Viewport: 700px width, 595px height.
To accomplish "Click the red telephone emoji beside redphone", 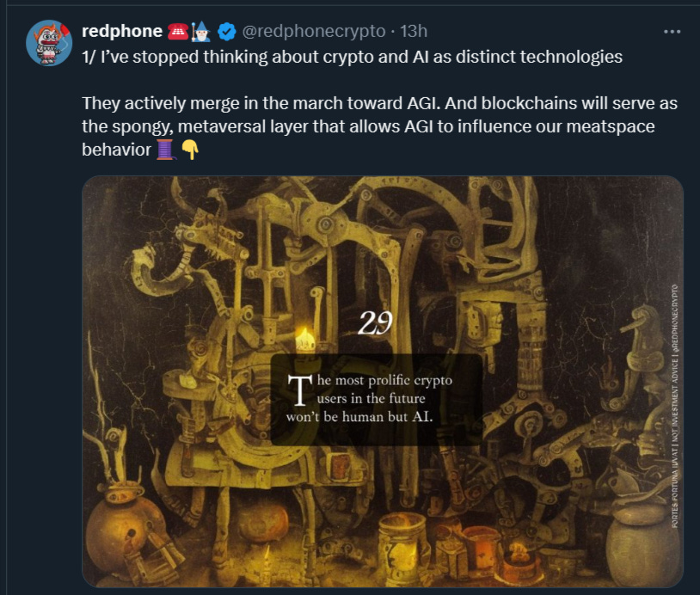I will coord(178,31).
